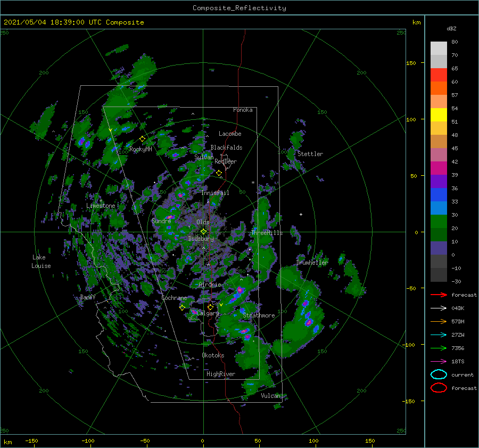Click the Calgary city label
Viewport: 479px width, 448px height.
coord(208,313)
